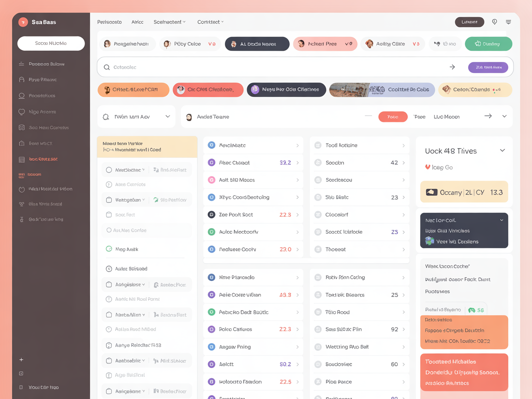Screen dimensions: 532x399
Task: Toggle the NaetoAlten checkbox
Action: pyautogui.click(x=109, y=315)
